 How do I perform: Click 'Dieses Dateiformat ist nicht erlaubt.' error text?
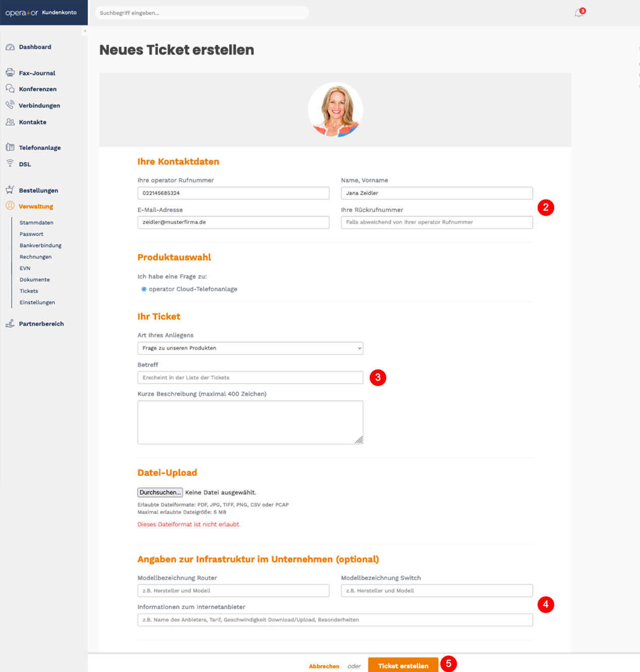(189, 524)
